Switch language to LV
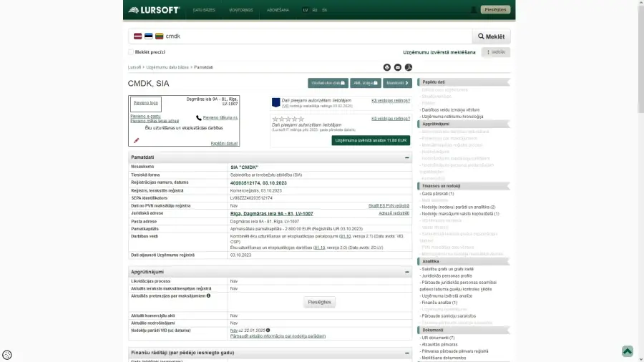This screenshot has width=644, height=362. (x=305, y=10)
